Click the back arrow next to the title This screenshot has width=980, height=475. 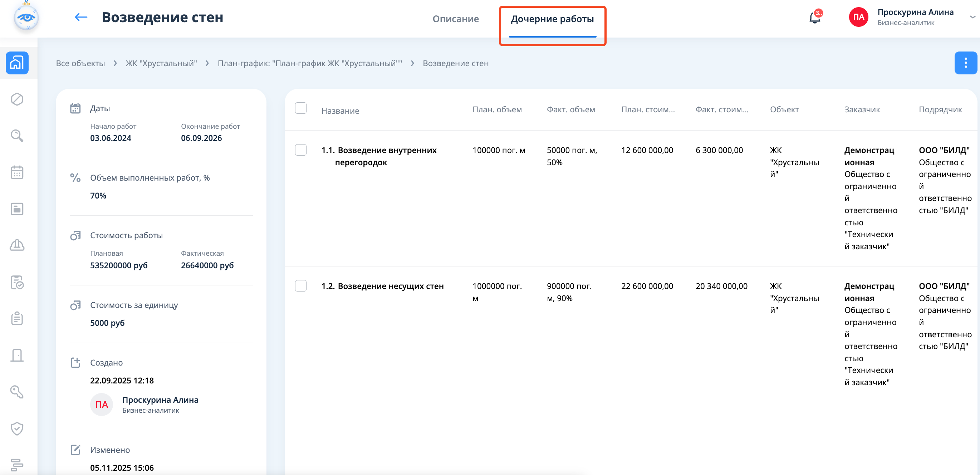tap(80, 18)
